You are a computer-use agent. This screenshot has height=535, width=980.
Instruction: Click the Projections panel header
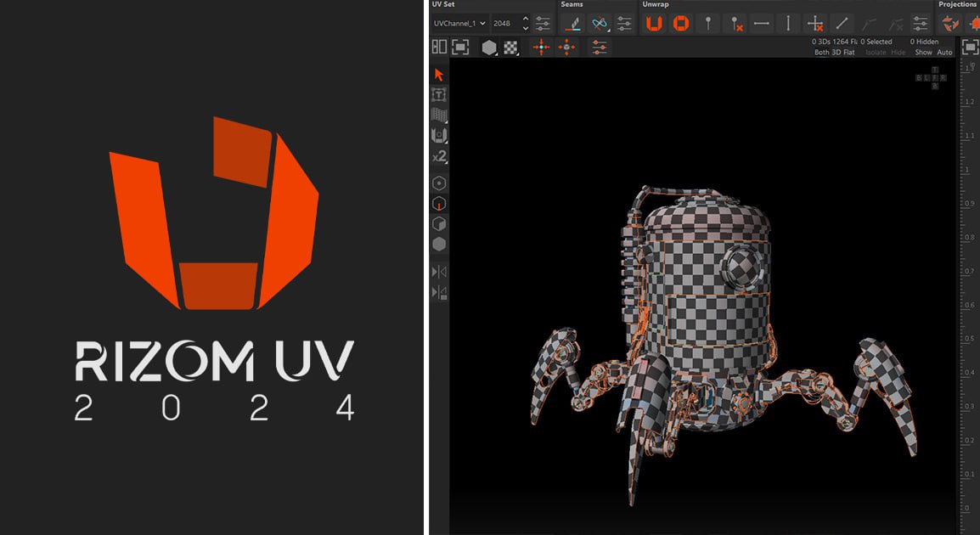pyautogui.click(x=959, y=4)
